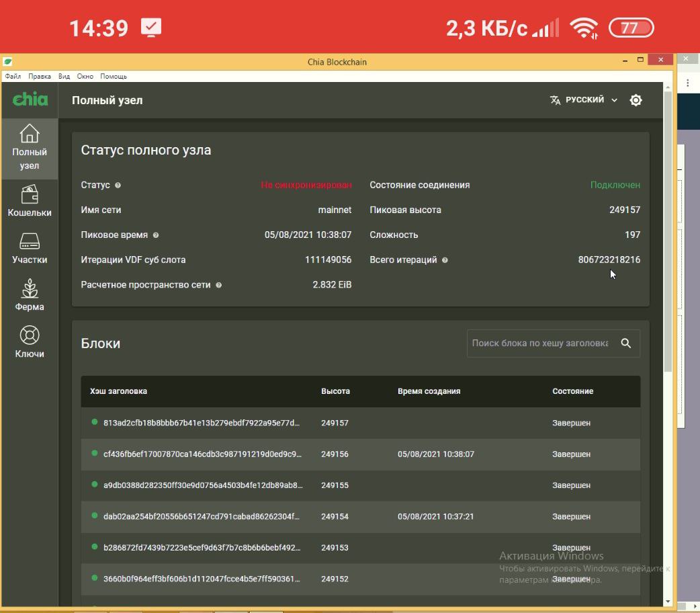700x613 pixels.
Task: Click the scrollbar up arrow
Action: (668, 87)
